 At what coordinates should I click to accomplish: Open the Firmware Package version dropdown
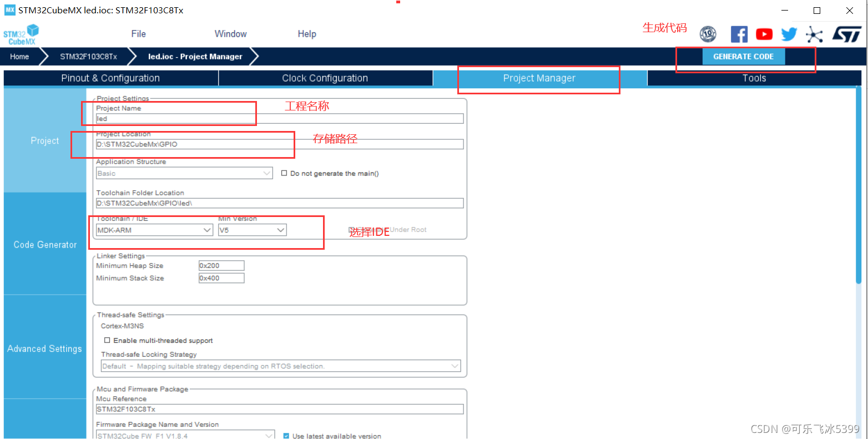[x=185, y=436]
